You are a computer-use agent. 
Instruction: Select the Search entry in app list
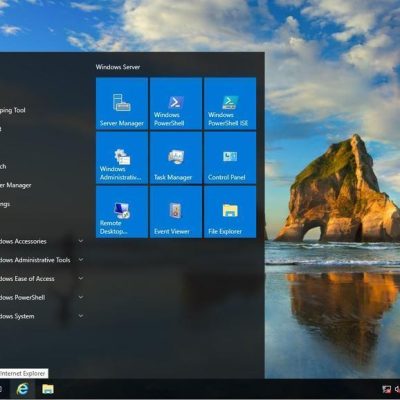(x=3, y=166)
